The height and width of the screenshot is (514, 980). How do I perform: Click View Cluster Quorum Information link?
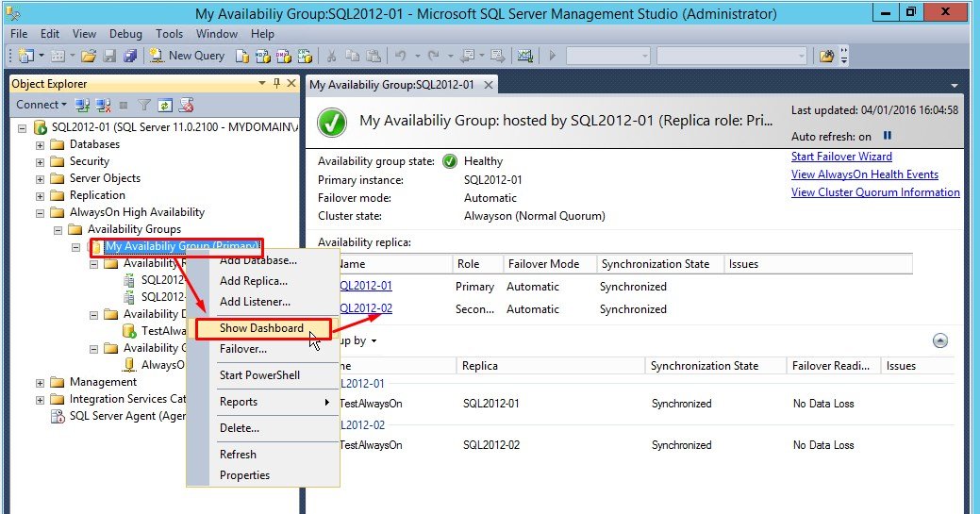coord(874,192)
